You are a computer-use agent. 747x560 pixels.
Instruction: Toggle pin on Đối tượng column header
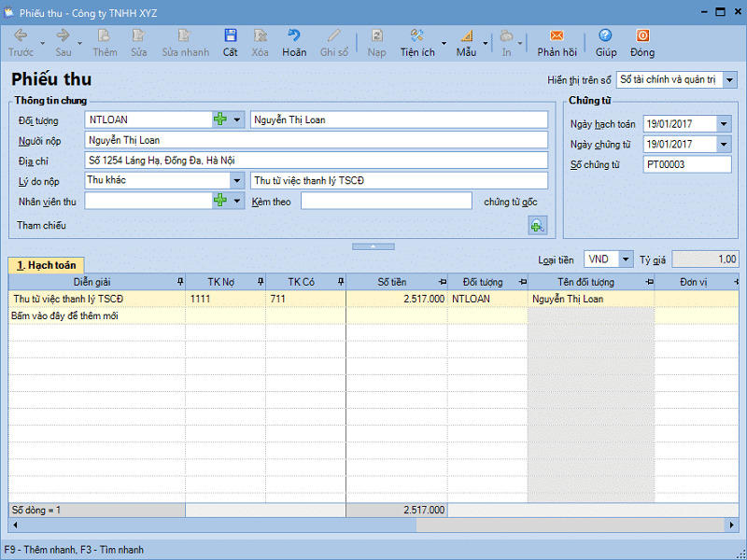coord(523,282)
